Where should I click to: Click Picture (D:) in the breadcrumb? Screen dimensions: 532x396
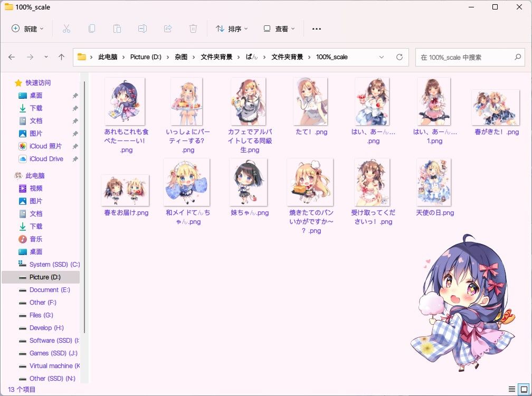tap(146, 57)
